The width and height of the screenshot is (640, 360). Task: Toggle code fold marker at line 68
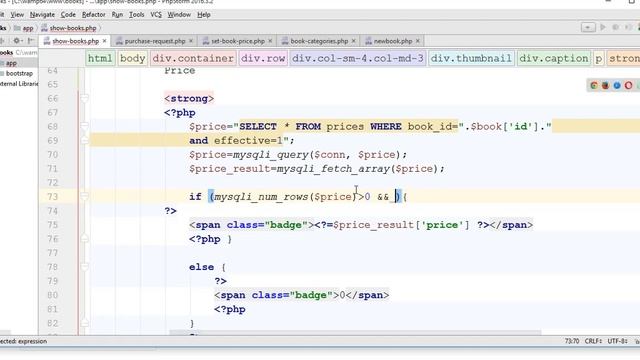pyautogui.click(x=84, y=127)
